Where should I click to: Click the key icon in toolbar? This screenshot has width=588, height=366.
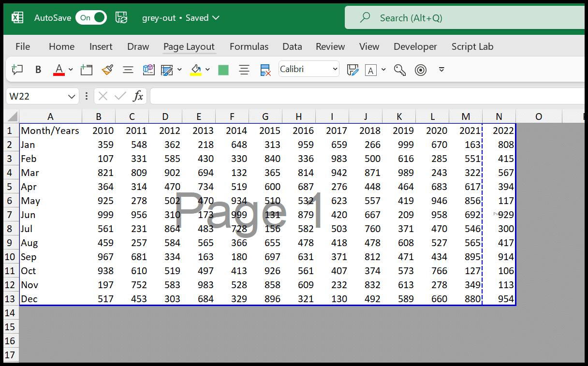click(x=400, y=70)
